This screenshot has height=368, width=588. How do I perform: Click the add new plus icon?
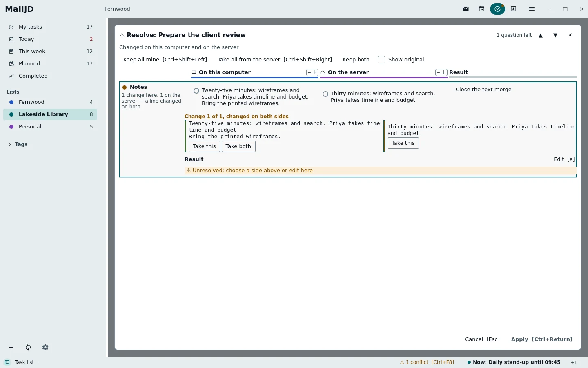click(x=11, y=348)
